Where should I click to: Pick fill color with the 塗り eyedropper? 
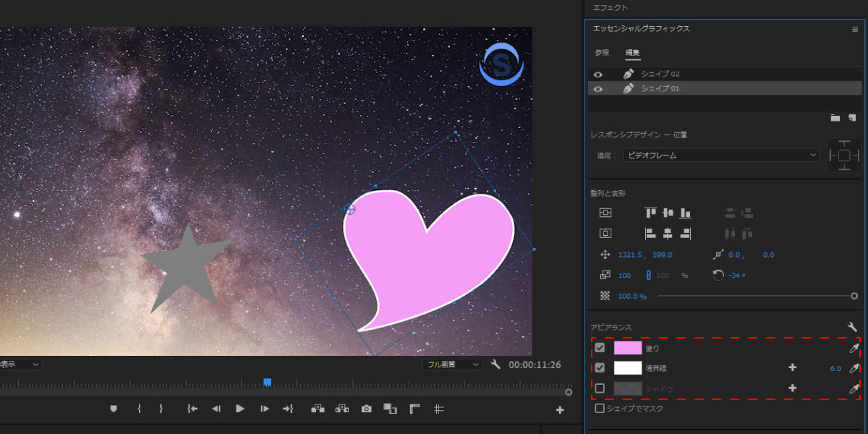pos(854,348)
